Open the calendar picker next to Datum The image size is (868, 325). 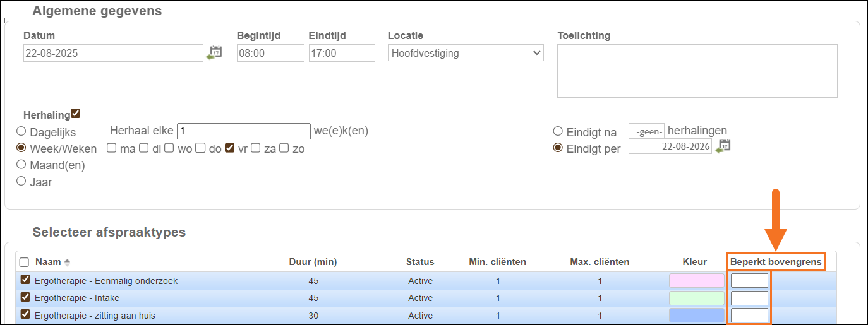[215, 53]
